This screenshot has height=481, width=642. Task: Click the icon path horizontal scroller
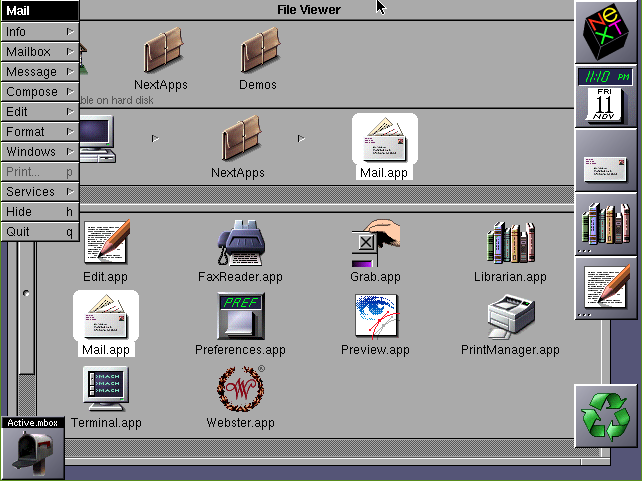(x=327, y=195)
